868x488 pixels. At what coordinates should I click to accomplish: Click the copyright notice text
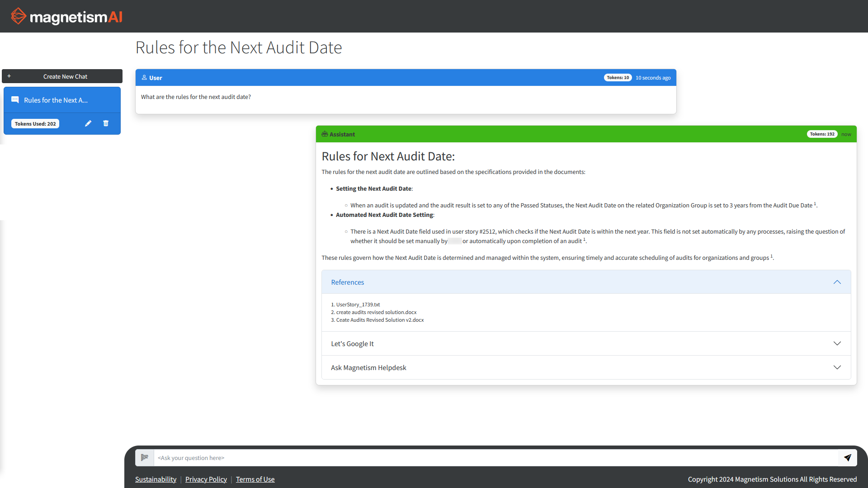[772, 479]
